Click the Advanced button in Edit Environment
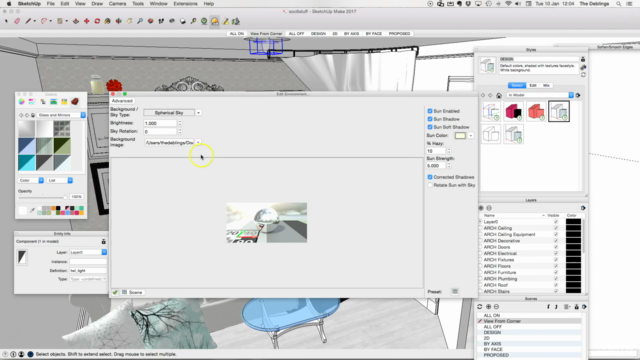Viewport: 640px width, 360px height. click(122, 101)
